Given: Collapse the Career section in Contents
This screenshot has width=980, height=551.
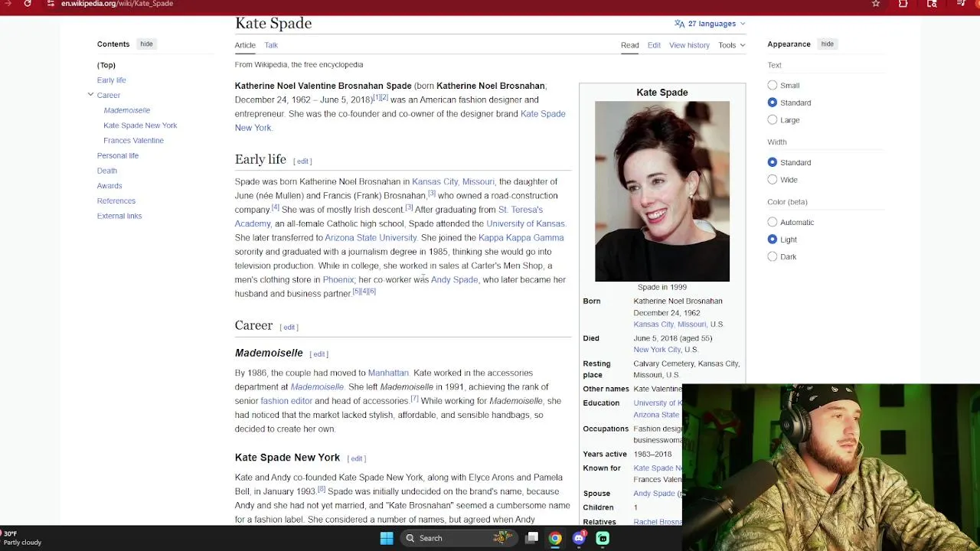Looking at the screenshot, I should (x=90, y=95).
